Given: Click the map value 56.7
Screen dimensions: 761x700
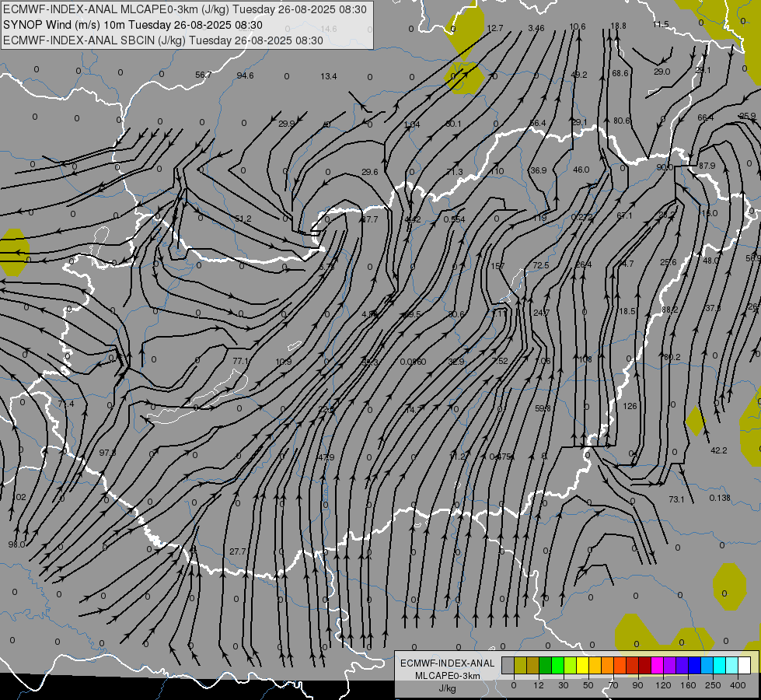Looking at the screenshot, I should tap(204, 75).
